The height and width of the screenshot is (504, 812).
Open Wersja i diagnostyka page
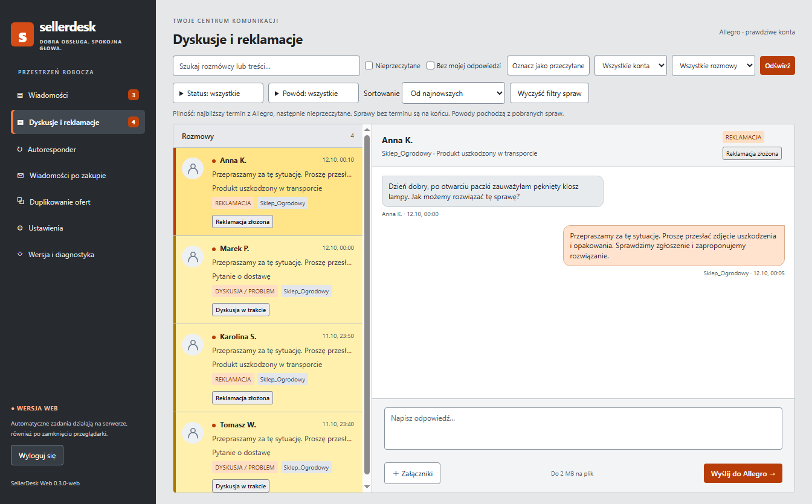(78, 255)
